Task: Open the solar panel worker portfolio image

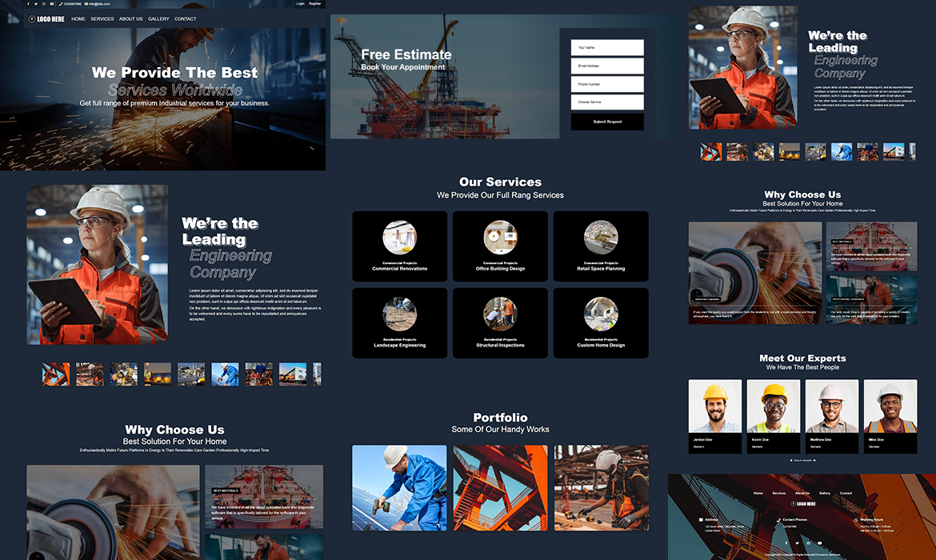Action: [399, 487]
